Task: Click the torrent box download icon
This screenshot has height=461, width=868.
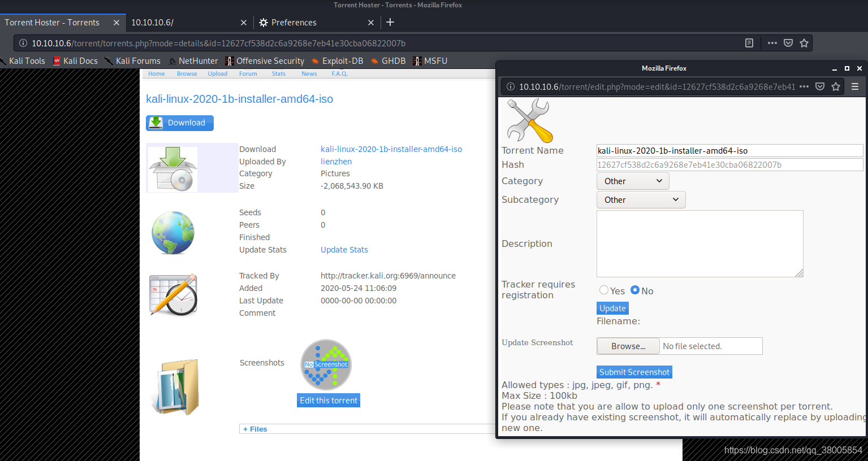Action: [x=173, y=168]
